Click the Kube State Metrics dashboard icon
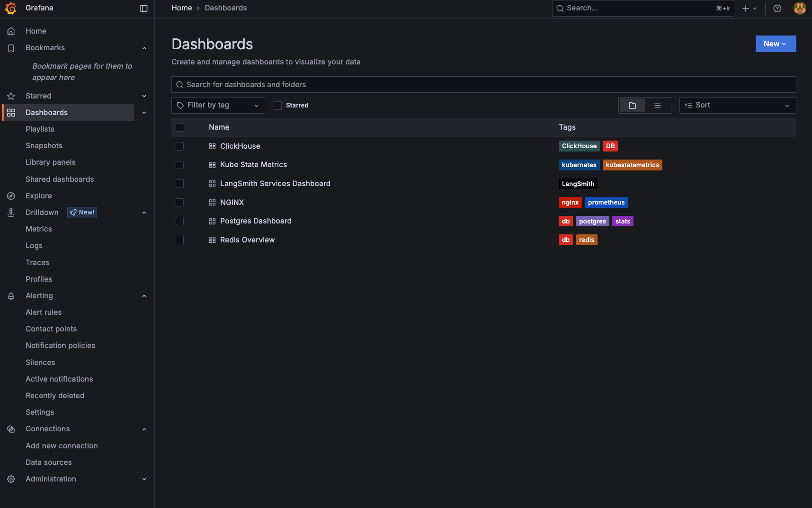This screenshot has width=812, height=508. pos(212,165)
